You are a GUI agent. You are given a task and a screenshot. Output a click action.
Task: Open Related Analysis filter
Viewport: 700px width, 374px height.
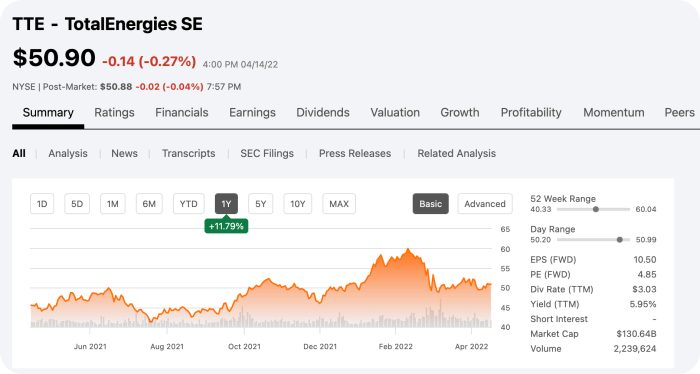[x=457, y=154]
